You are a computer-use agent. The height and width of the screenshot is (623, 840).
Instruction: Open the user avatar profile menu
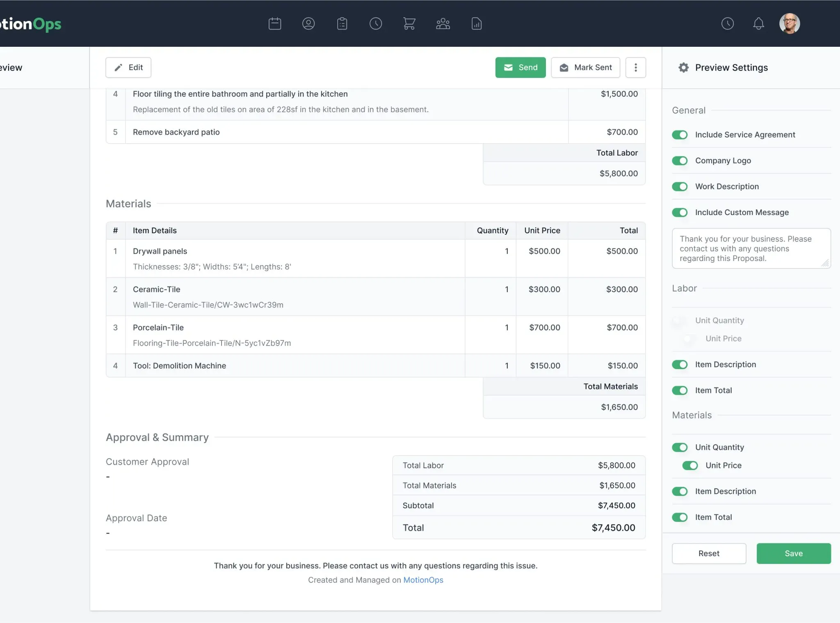[790, 23]
